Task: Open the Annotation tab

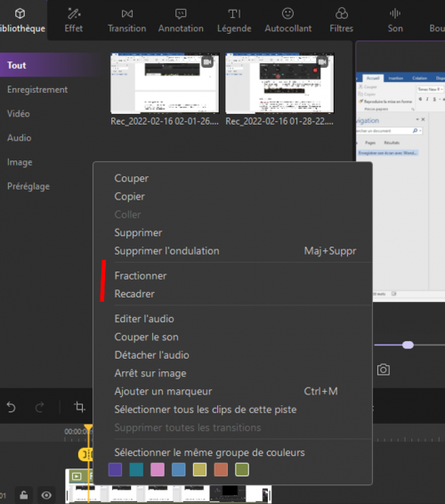Action: [181, 20]
